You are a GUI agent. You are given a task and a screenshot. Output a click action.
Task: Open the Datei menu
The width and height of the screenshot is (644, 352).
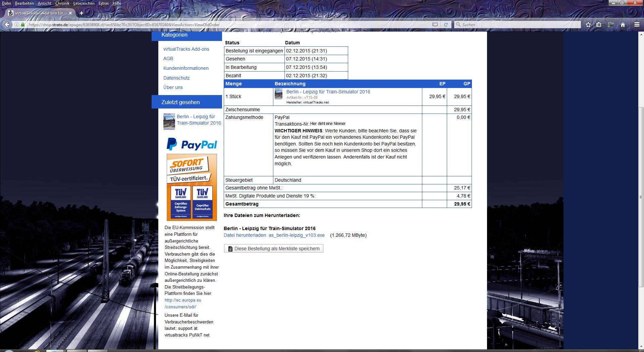pyautogui.click(x=6, y=3)
